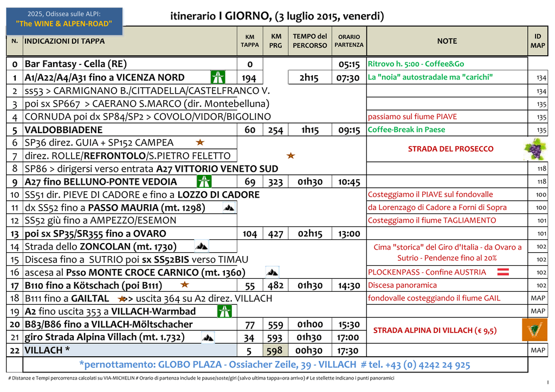Click the 'STRADA DEL PROSECCO' note

450,149
